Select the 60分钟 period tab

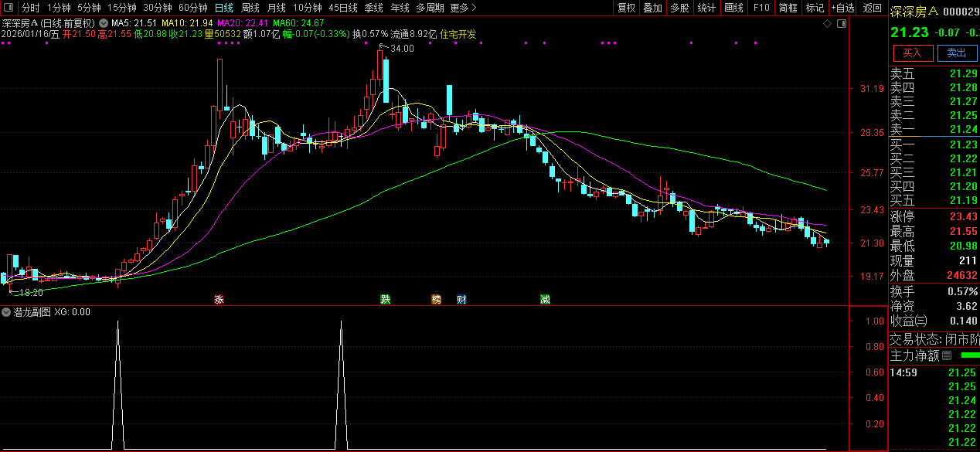[192, 8]
